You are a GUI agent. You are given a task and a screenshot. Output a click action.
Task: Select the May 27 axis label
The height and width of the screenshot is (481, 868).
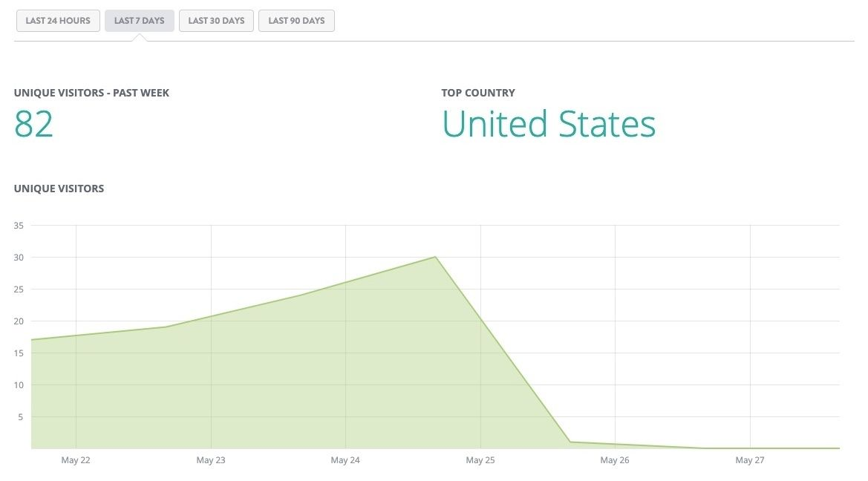point(750,460)
